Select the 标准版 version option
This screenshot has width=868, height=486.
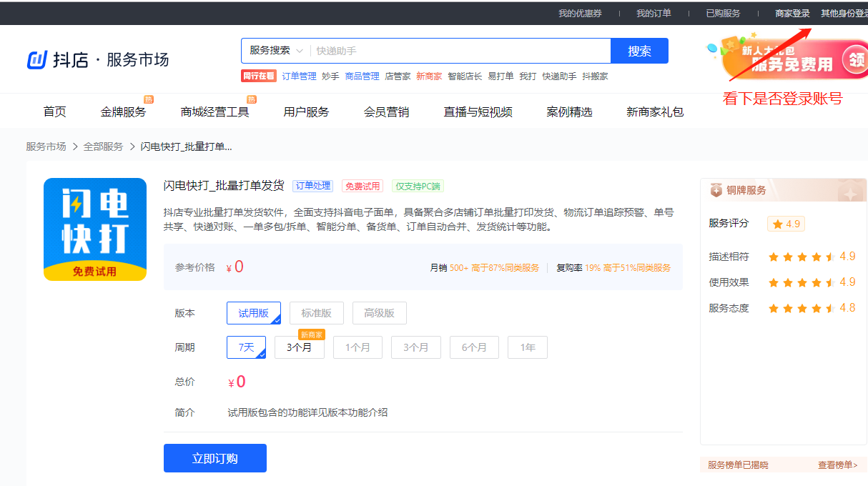coord(317,313)
